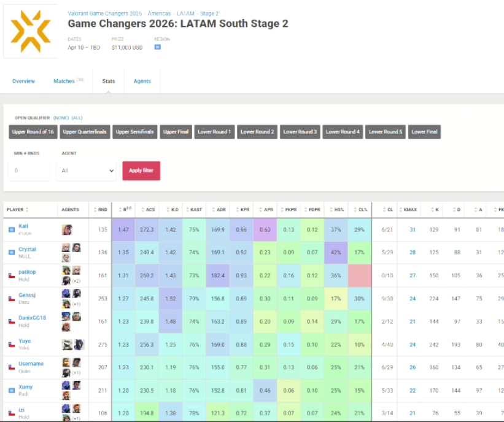The width and height of the screenshot is (504, 422).
Task: Click Genssj's first agent portrait
Action: 66,294
